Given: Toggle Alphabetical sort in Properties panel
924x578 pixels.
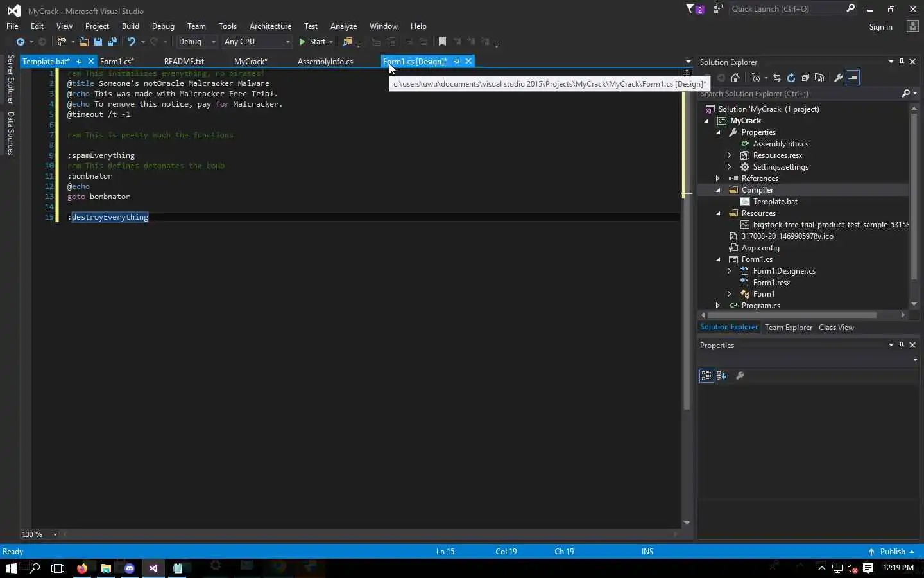Looking at the screenshot, I should pos(721,376).
